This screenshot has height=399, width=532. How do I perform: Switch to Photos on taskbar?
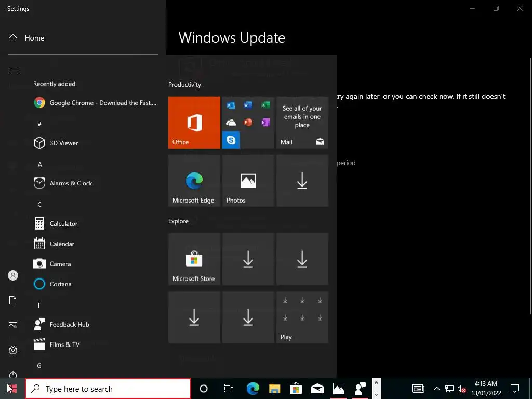[339, 389]
